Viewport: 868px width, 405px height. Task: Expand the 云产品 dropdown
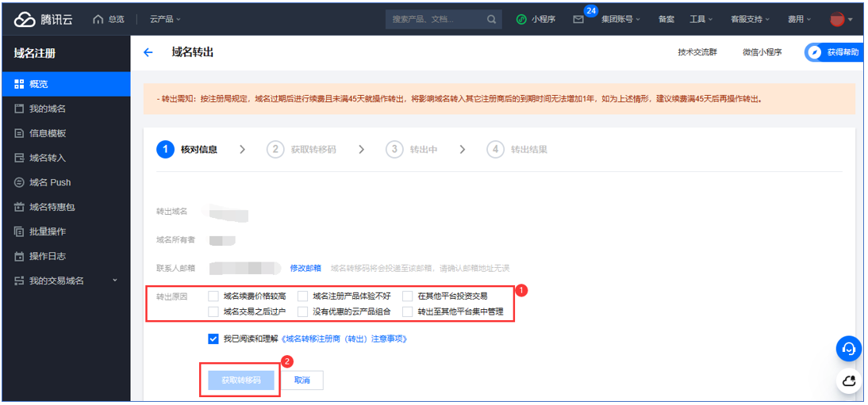[165, 19]
